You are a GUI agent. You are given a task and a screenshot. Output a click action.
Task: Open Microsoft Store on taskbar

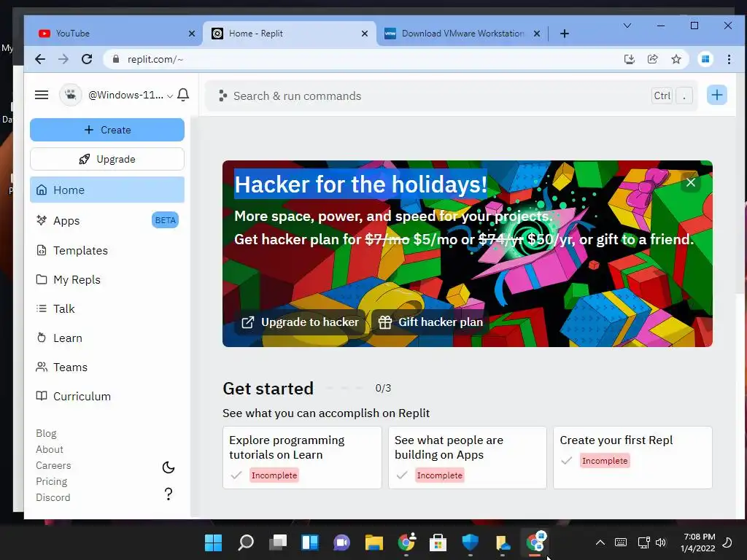point(438,542)
